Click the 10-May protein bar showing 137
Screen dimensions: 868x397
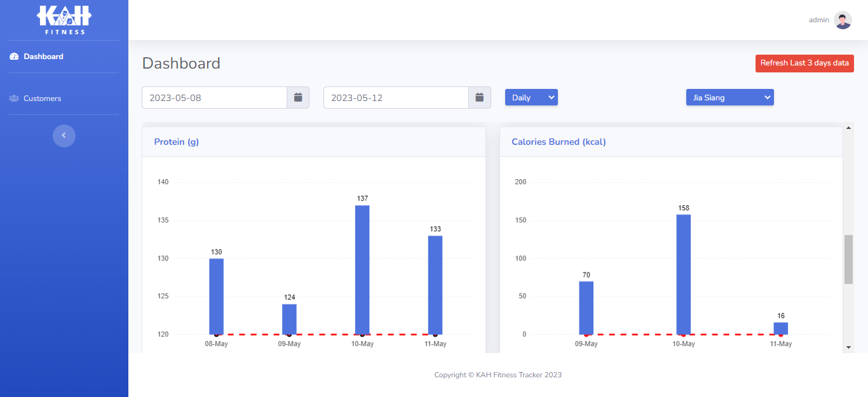click(362, 269)
